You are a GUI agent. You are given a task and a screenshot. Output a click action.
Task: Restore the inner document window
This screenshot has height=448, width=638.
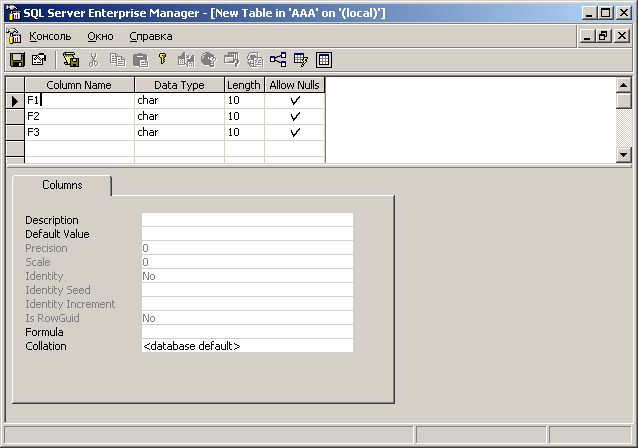pos(603,36)
